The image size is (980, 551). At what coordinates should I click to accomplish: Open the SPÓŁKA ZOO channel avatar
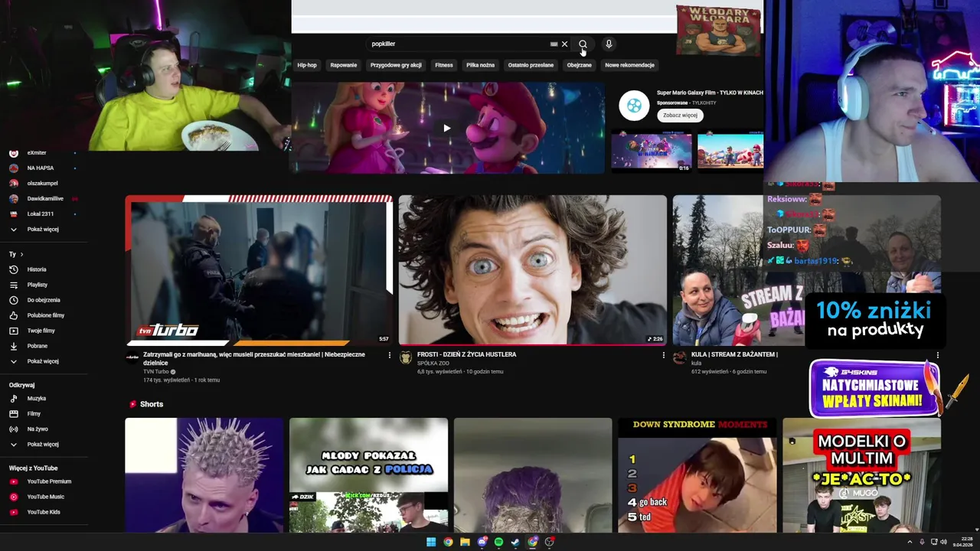tap(406, 357)
